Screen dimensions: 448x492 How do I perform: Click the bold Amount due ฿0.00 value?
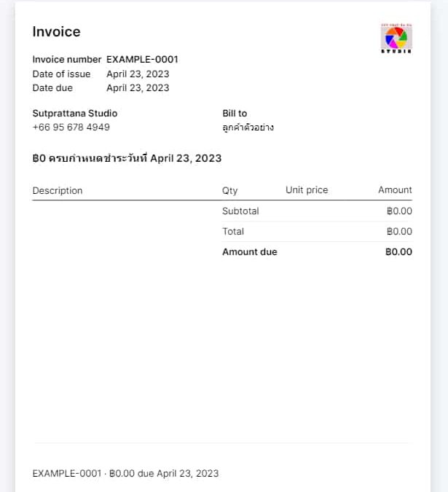pos(398,251)
